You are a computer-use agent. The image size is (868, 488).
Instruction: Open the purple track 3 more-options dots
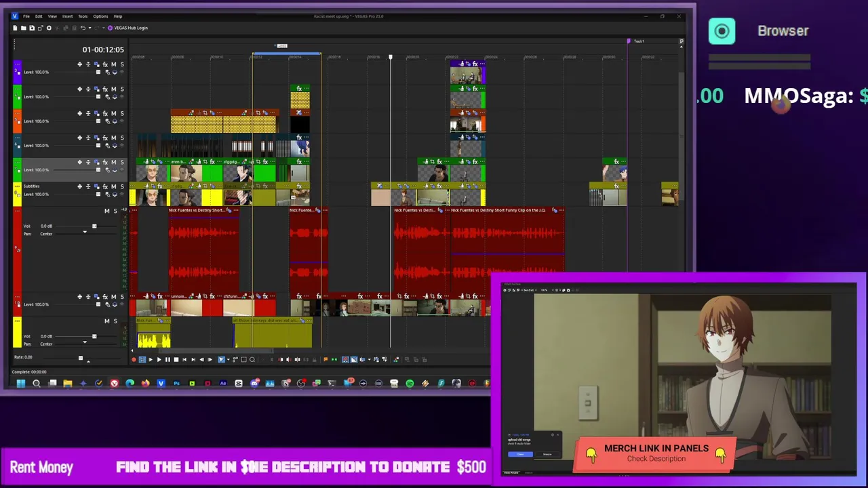click(x=17, y=64)
